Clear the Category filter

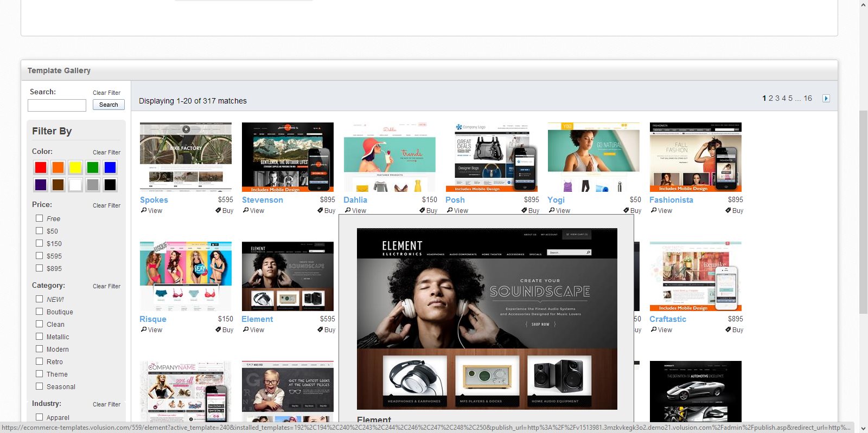106,286
